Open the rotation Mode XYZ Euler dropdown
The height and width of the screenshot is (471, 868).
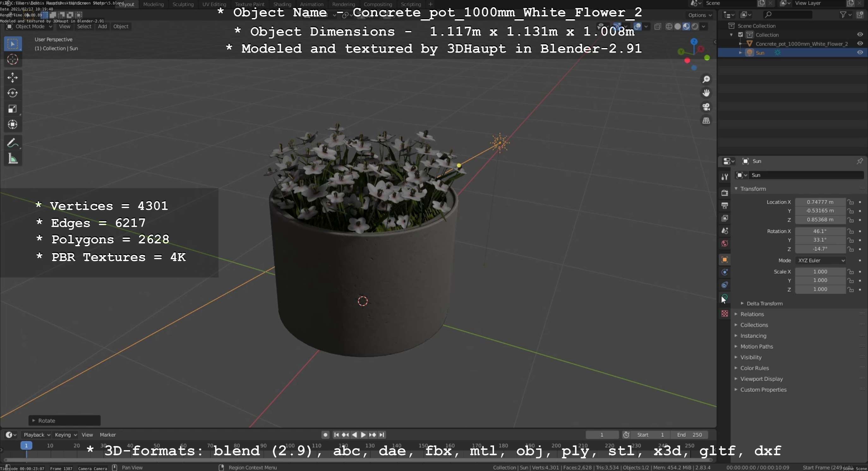(820, 260)
